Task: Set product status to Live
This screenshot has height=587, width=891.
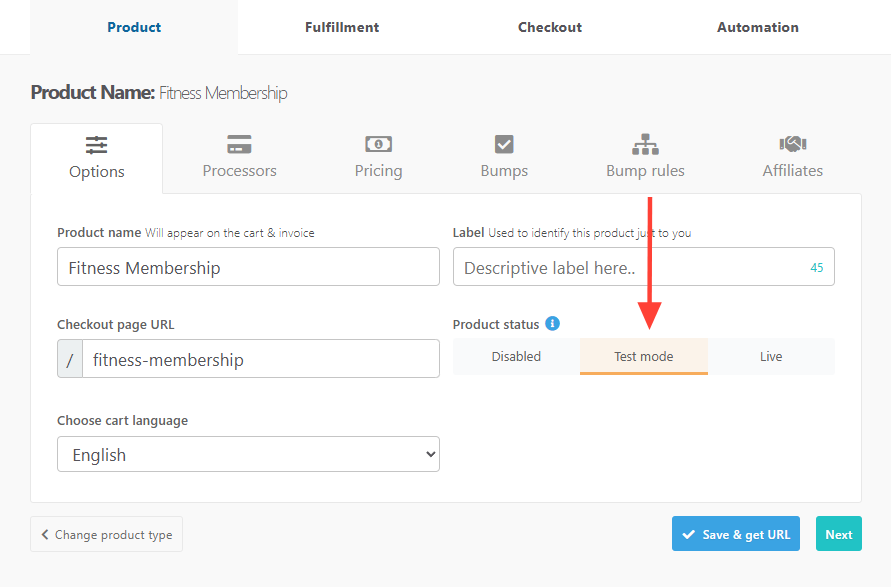Action: pos(770,357)
